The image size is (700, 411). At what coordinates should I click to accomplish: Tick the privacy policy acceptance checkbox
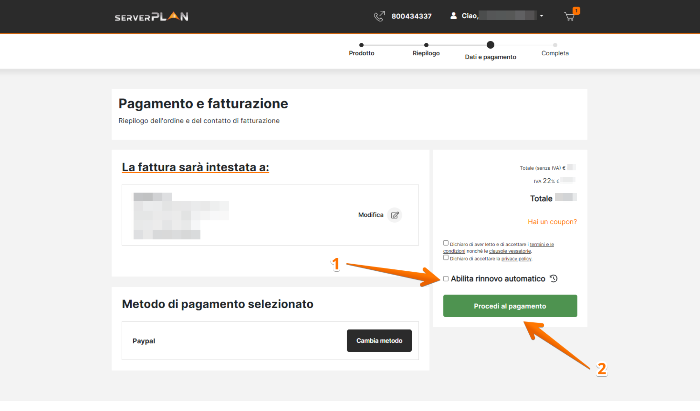[x=446, y=257]
